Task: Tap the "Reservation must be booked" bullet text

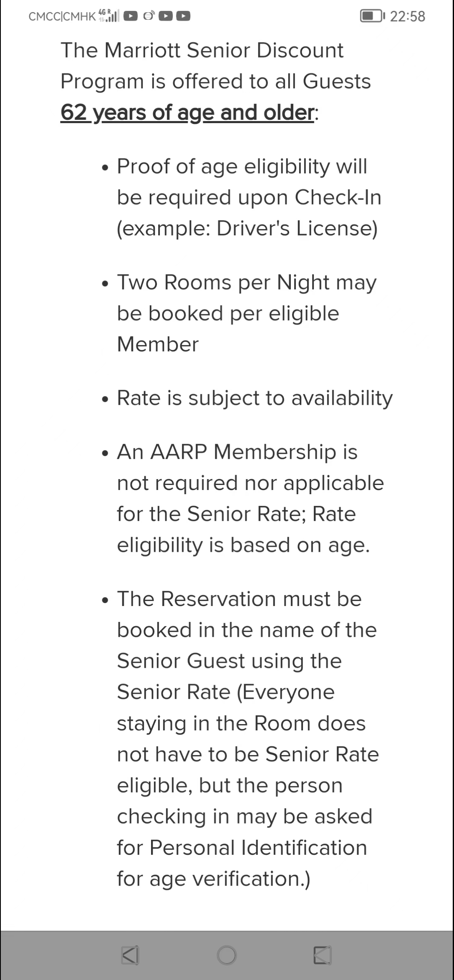Action: tap(248, 739)
